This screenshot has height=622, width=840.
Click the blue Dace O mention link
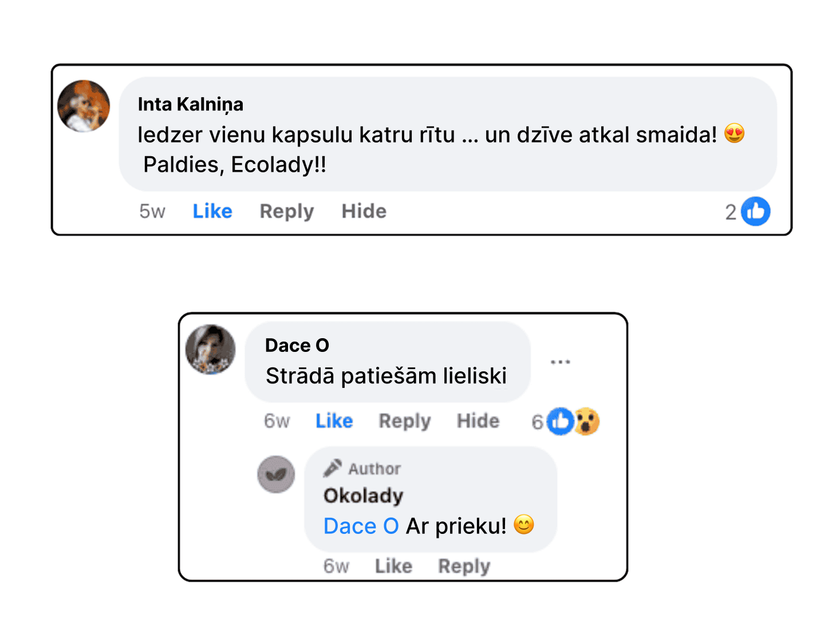click(361, 526)
